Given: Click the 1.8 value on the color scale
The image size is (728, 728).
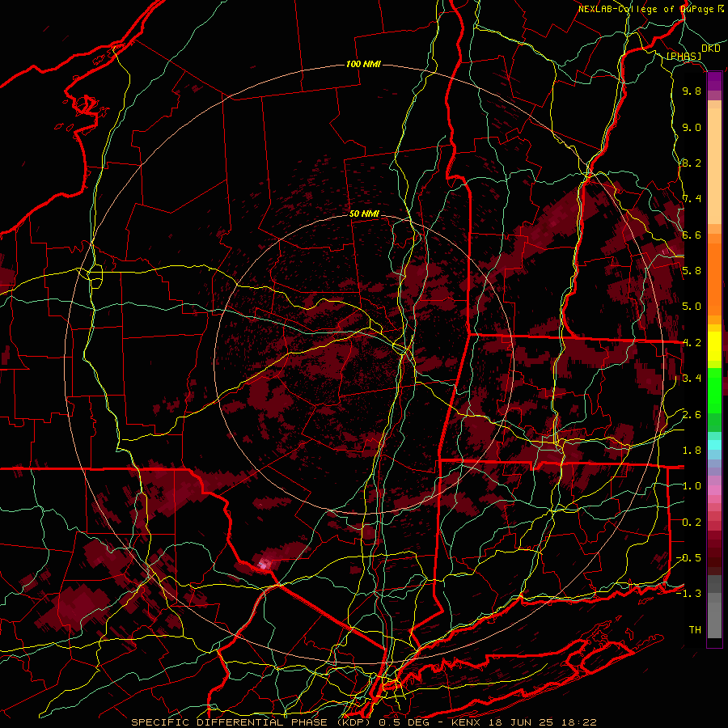Looking at the screenshot, I should pyautogui.click(x=692, y=451).
